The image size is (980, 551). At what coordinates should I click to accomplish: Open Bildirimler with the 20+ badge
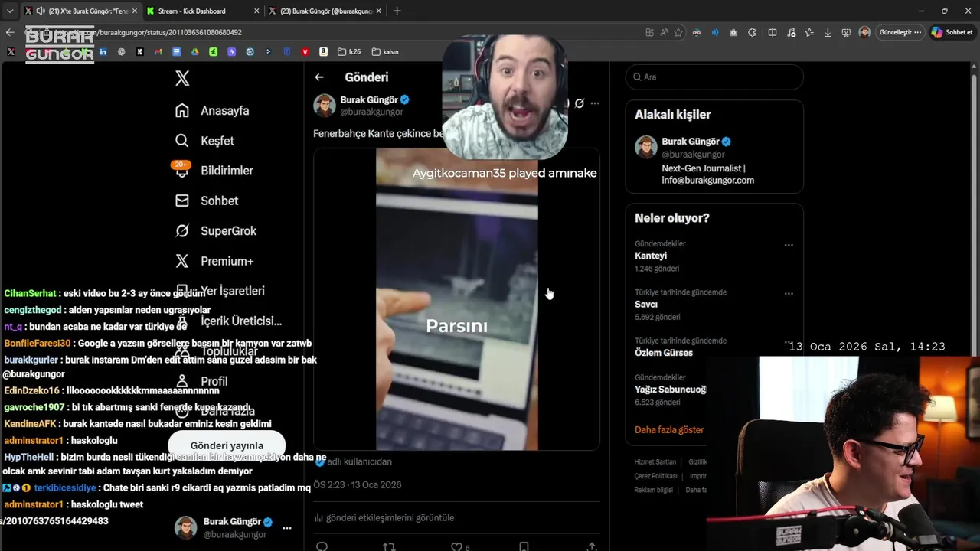(214, 171)
